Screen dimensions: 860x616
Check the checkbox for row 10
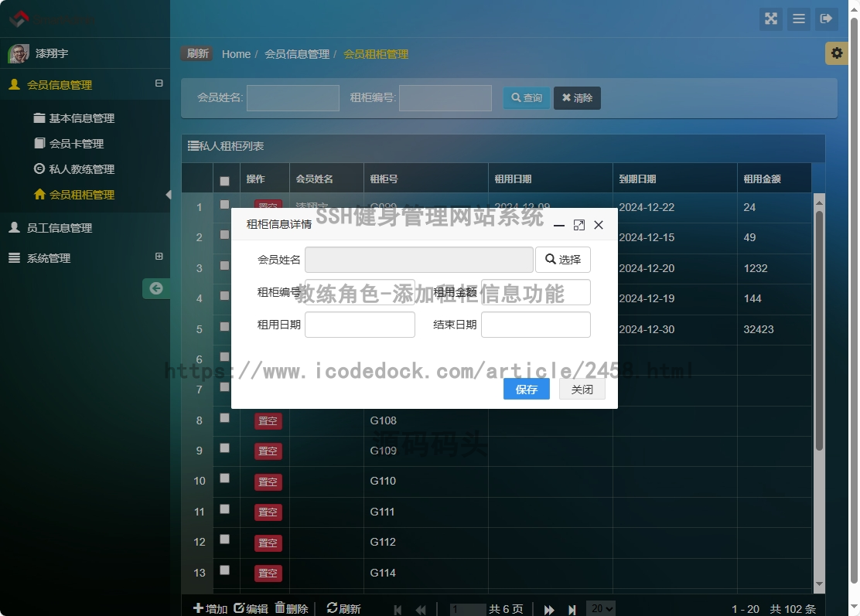(225, 478)
